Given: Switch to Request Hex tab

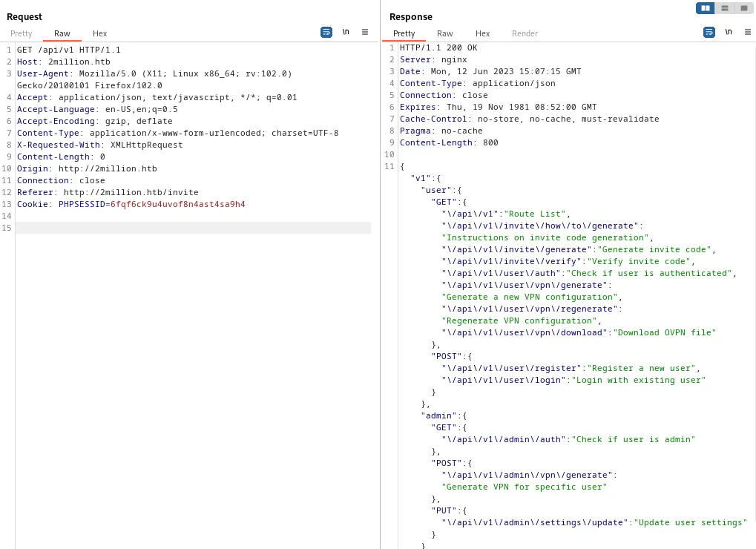Looking at the screenshot, I should coord(100,33).
